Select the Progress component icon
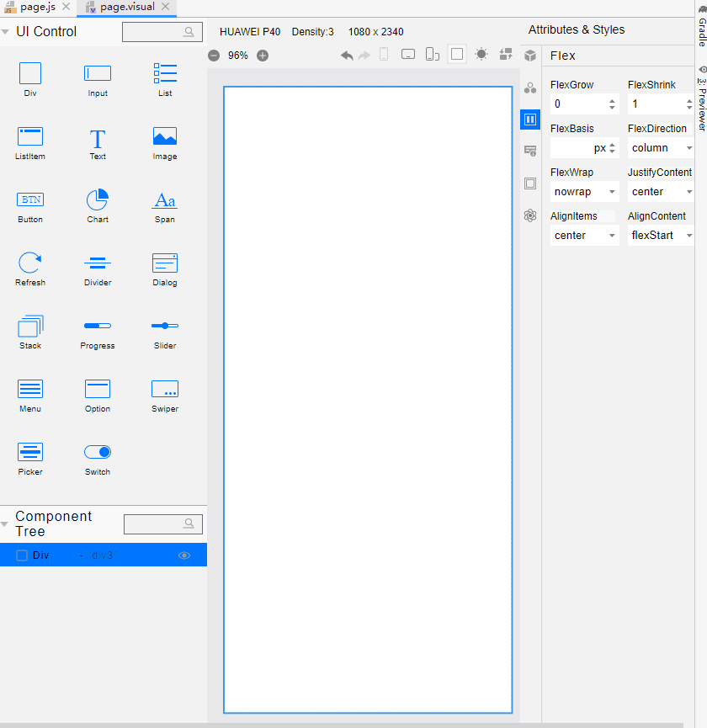The width and height of the screenshot is (707, 728). [x=98, y=326]
